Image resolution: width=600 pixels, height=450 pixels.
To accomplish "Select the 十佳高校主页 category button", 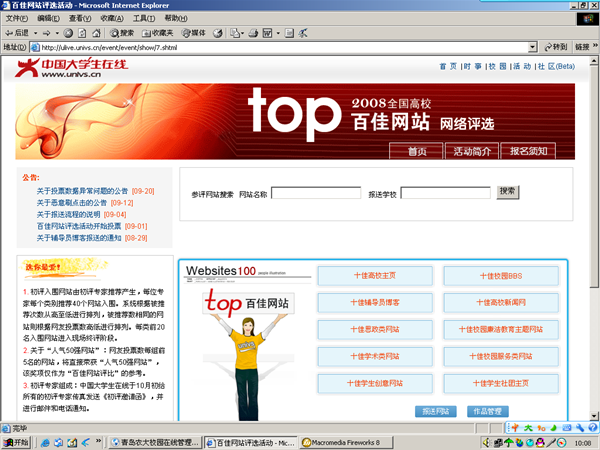I will click(x=375, y=276).
